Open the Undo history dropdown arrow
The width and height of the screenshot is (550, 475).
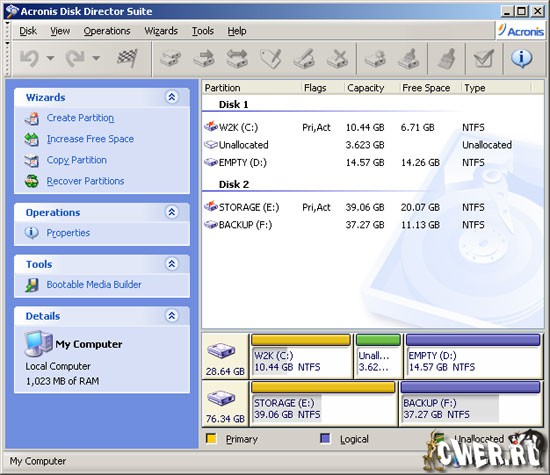point(51,58)
